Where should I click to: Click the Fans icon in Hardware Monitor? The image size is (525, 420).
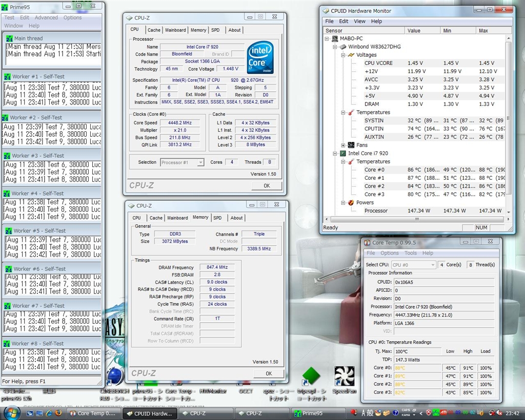click(x=351, y=145)
